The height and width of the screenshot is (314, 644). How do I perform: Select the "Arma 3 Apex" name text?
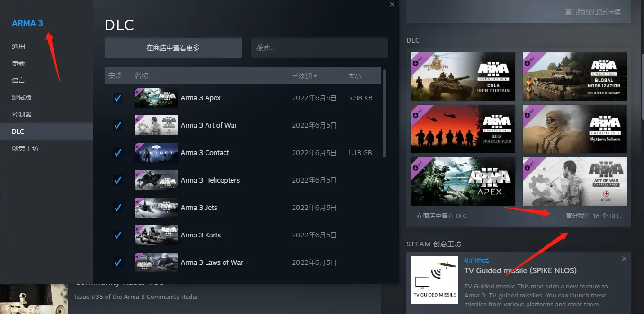[201, 98]
